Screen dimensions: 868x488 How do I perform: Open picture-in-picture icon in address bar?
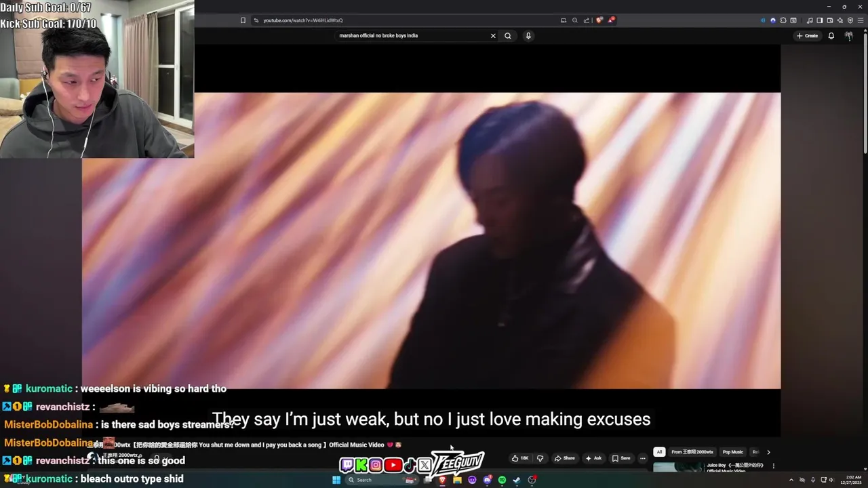coord(564,20)
